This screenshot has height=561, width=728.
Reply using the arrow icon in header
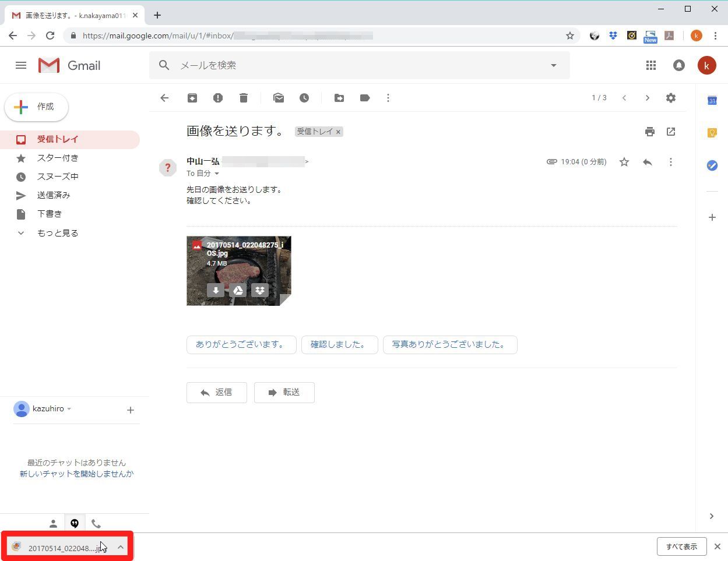tap(648, 162)
